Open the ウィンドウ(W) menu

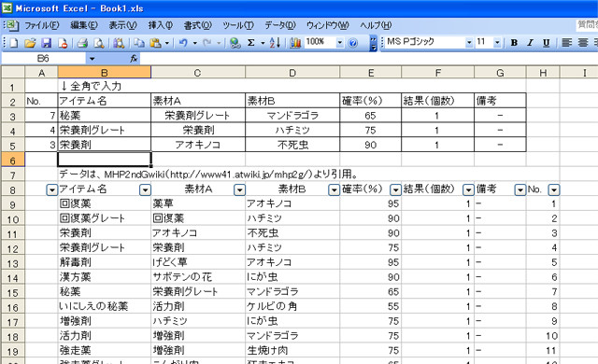[x=328, y=25]
